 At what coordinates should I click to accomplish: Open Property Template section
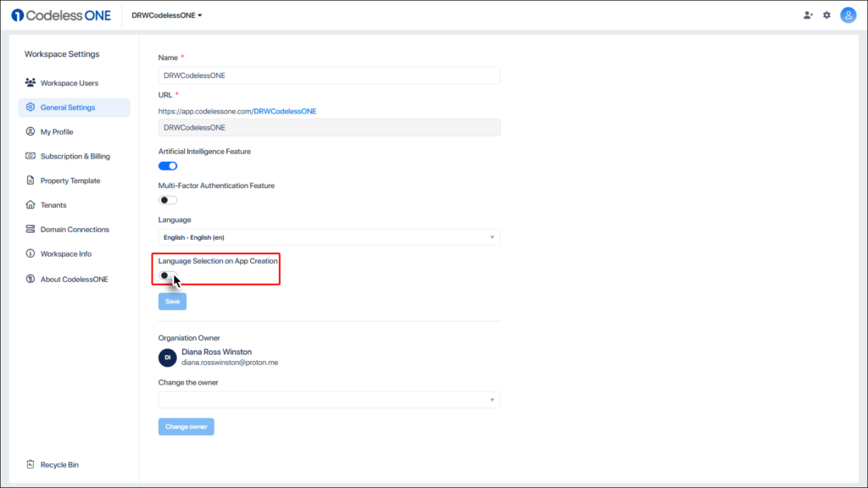75,180
